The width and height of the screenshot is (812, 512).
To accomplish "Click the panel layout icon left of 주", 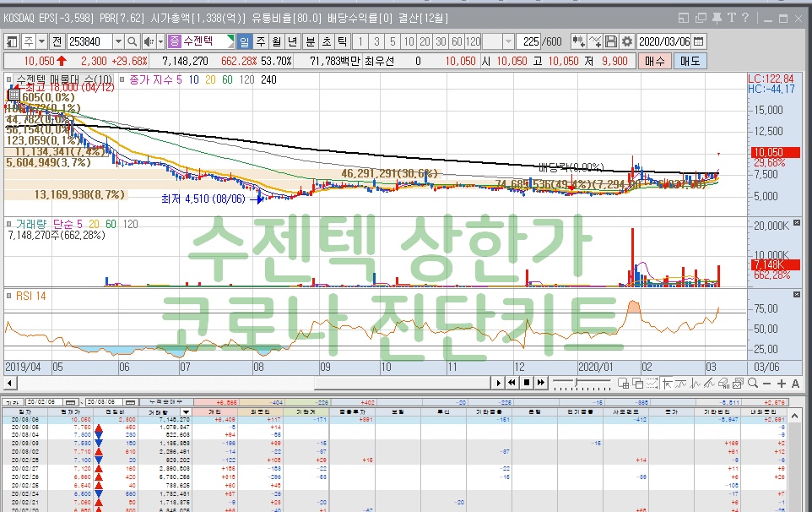I will tap(13, 41).
